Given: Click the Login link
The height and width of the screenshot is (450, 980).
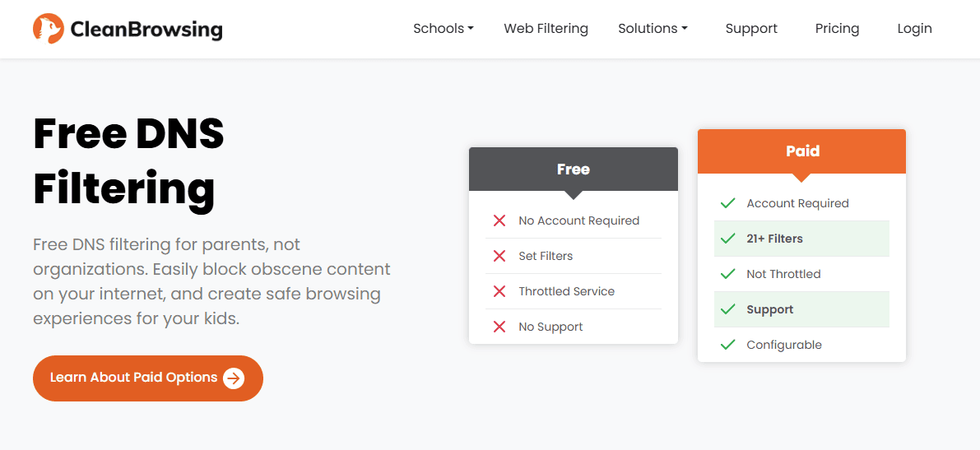Looking at the screenshot, I should click(914, 29).
